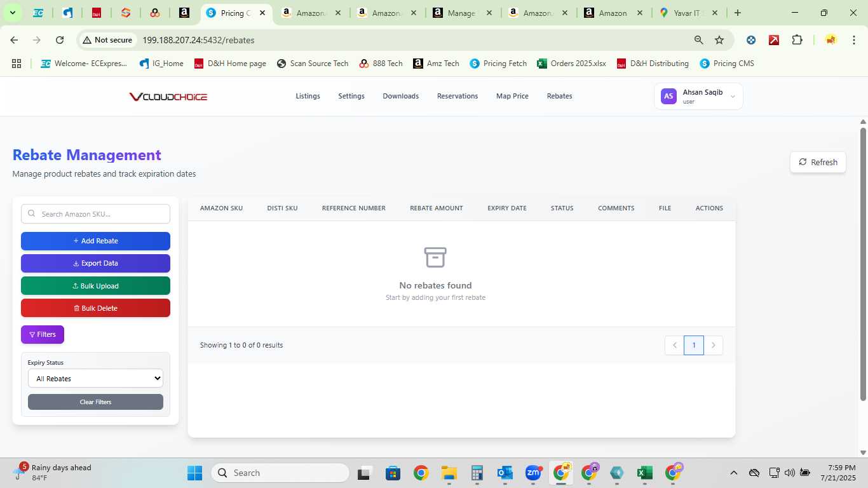Open Zoom from taskbar
Viewport: 868px width, 488px height.
pyautogui.click(x=533, y=473)
